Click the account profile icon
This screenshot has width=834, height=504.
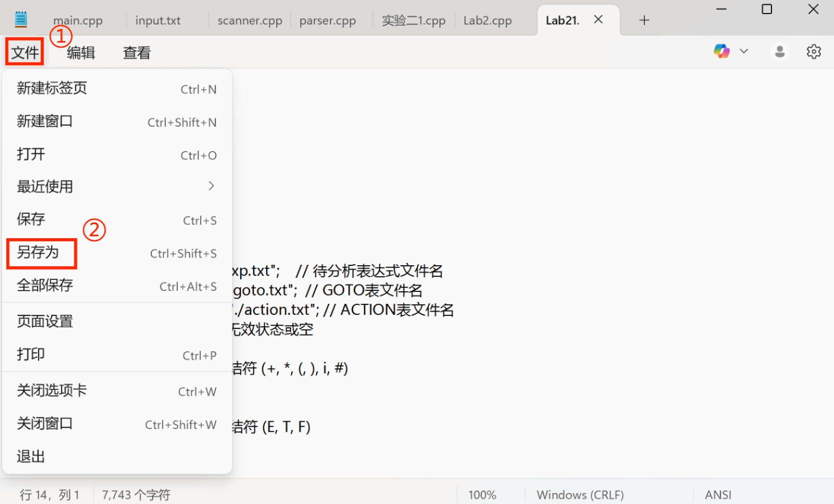779,51
